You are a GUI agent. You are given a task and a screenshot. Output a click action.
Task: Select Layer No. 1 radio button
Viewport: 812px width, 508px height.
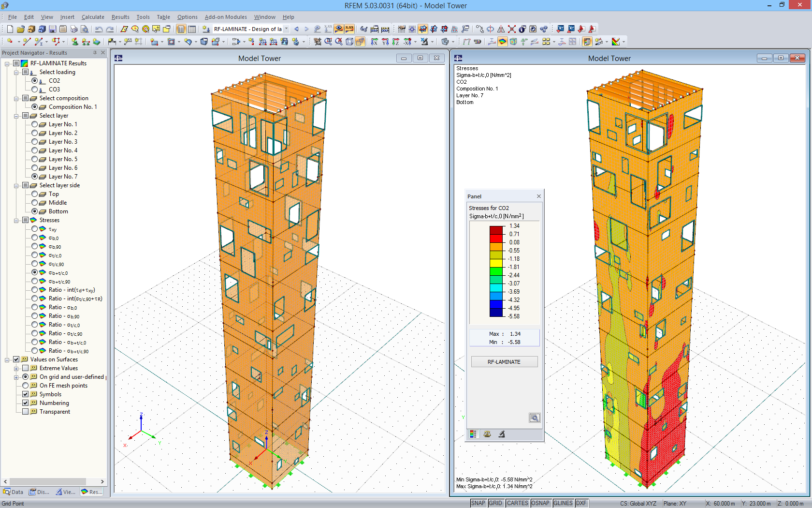pos(35,124)
